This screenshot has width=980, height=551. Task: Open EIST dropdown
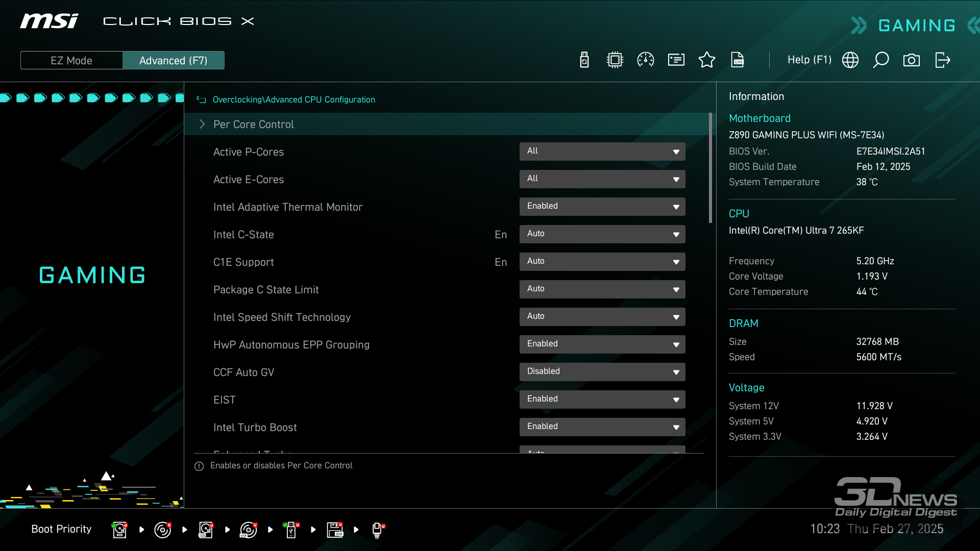tap(602, 399)
